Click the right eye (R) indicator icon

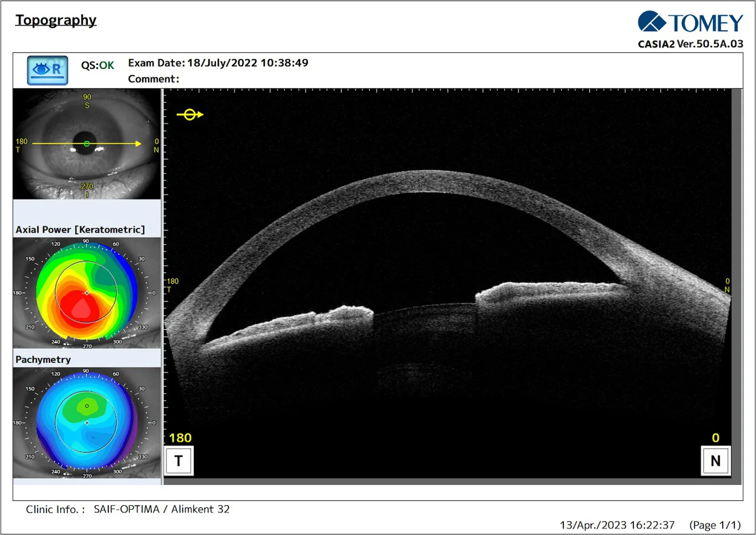[x=47, y=70]
